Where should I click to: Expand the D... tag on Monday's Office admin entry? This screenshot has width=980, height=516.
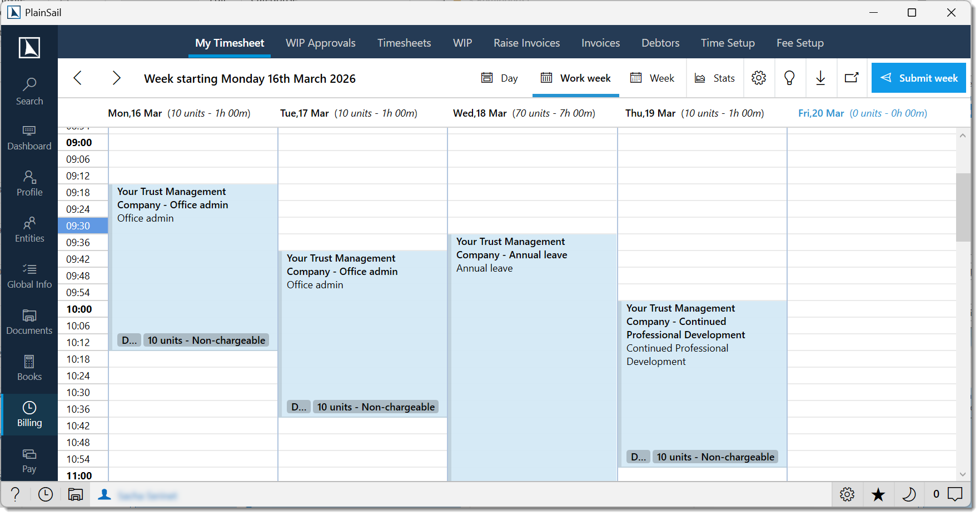(x=129, y=340)
